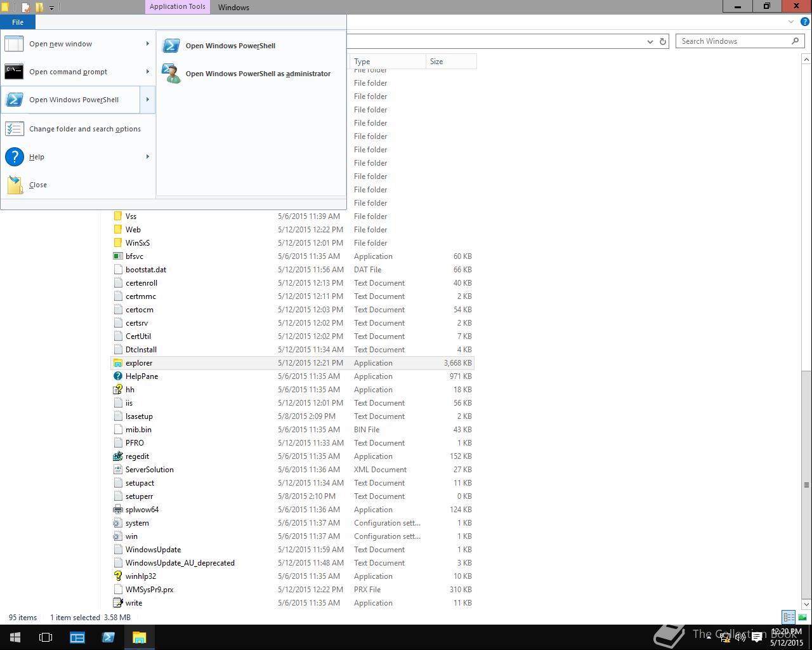Open the address bar dropdown arrow
This screenshot has height=650, width=812.
pos(650,41)
